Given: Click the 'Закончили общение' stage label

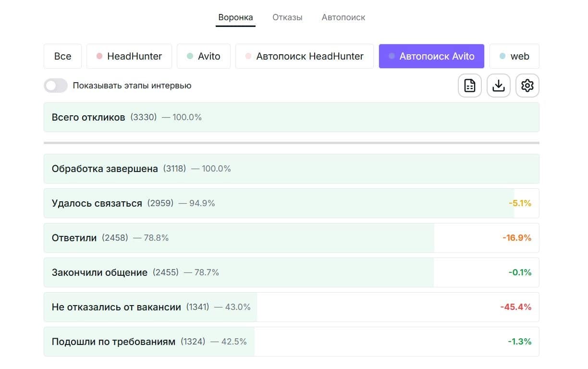Looking at the screenshot, I should [x=99, y=272].
